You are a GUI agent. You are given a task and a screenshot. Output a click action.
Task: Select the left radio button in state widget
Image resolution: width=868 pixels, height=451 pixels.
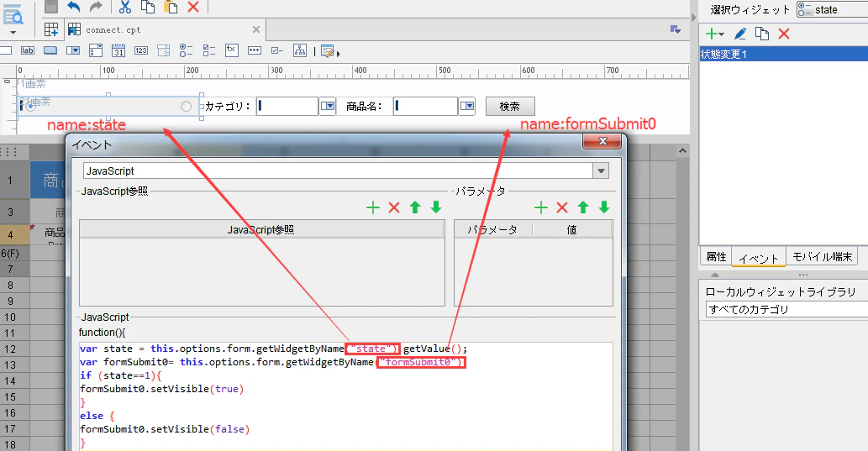tap(31, 107)
